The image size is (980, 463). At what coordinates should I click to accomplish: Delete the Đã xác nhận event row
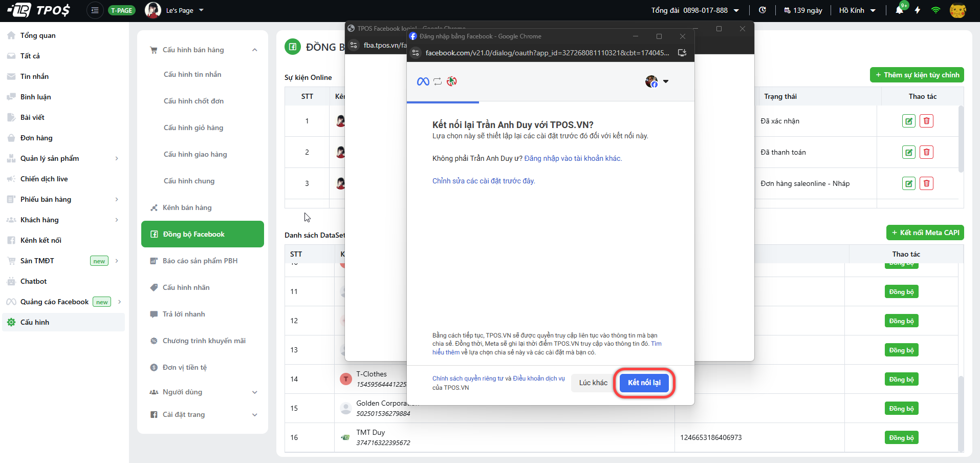pos(927,121)
